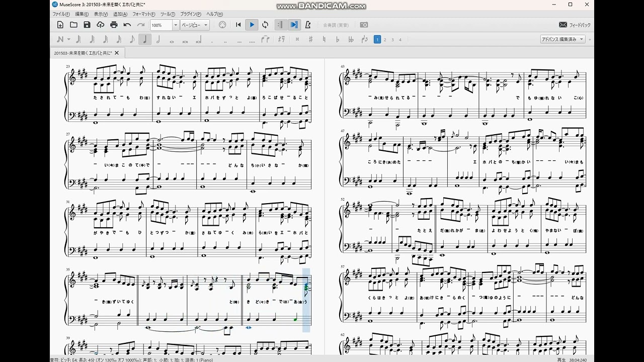This screenshot has width=644, height=362.
Task: Open the ヘルプ(H) menu
Action: point(215,14)
